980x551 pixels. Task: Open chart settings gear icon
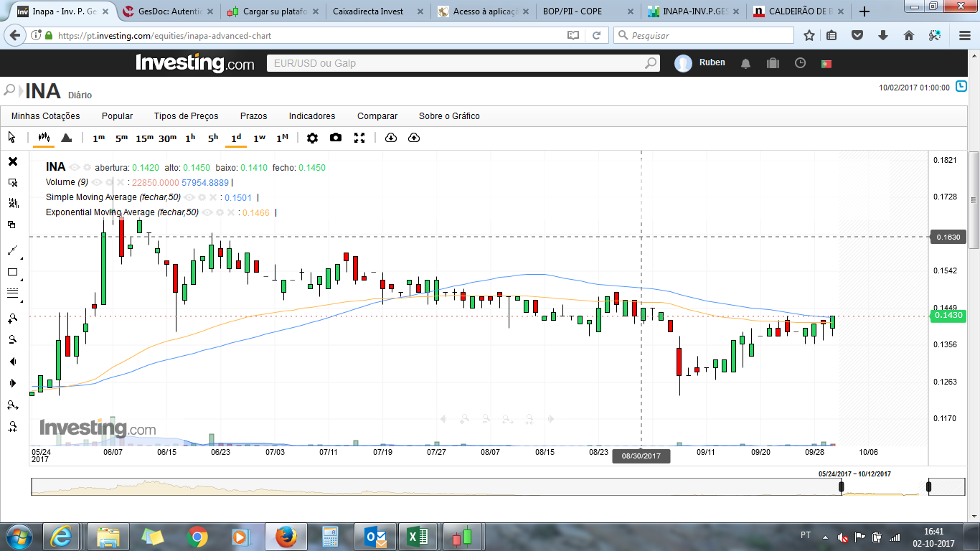tap(312, 138)
